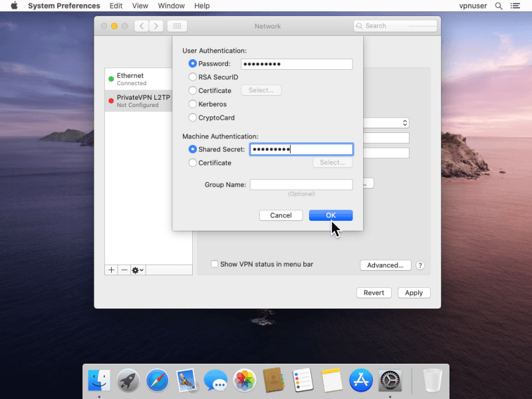Select machine authentication Certificate option
This screenshot has width=532, height=399.
pos(193,163)
